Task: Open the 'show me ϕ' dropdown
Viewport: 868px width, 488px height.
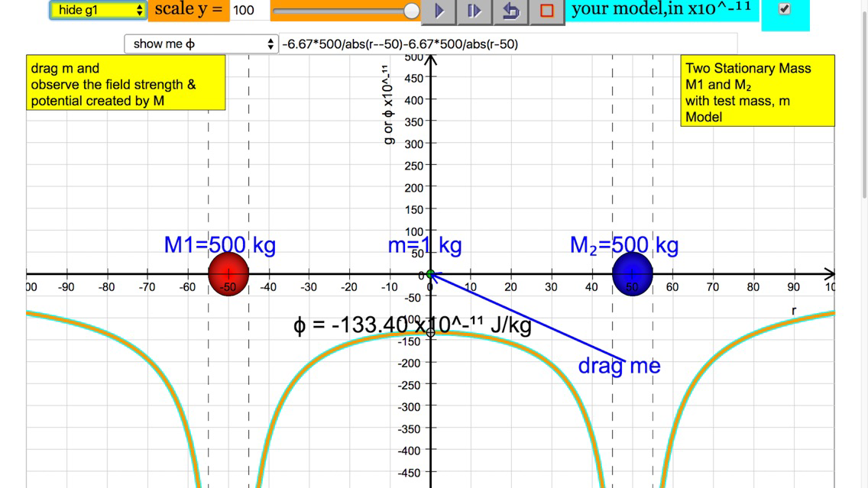Action: click(x=200, y=44)
